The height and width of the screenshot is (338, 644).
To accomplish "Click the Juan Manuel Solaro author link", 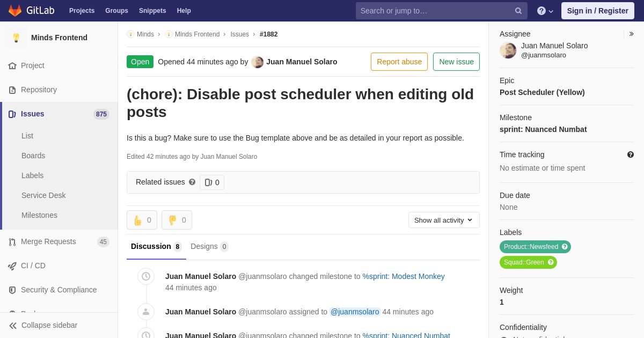I will point(302,62).
